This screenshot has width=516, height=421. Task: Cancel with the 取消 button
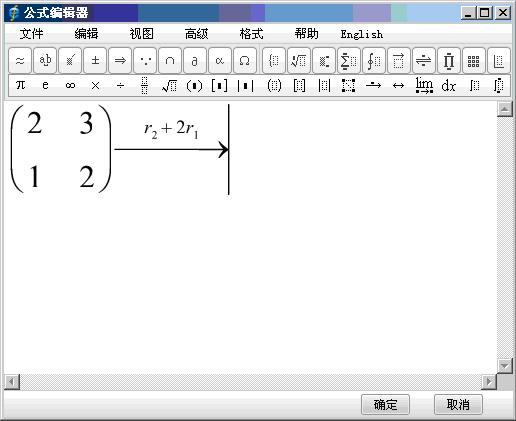pyautogui.click(x=458, y=405)
